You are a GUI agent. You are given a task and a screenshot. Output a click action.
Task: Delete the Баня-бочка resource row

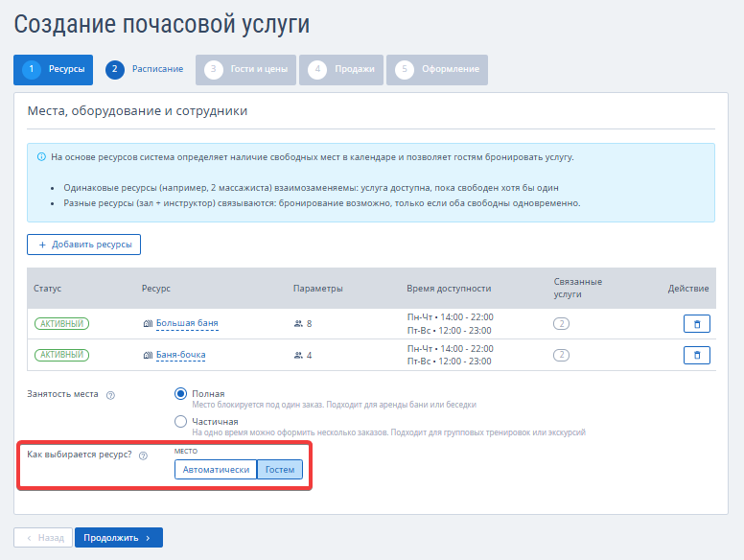click(697, 355)
